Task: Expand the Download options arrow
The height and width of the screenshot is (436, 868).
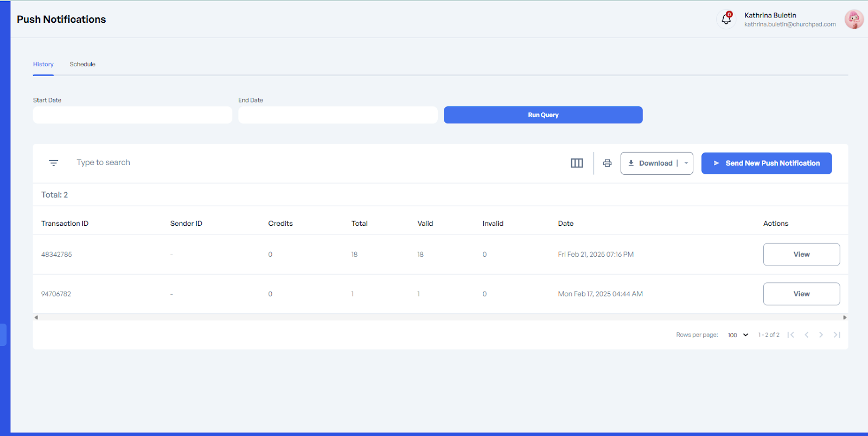Action: [x=686, y=163]
